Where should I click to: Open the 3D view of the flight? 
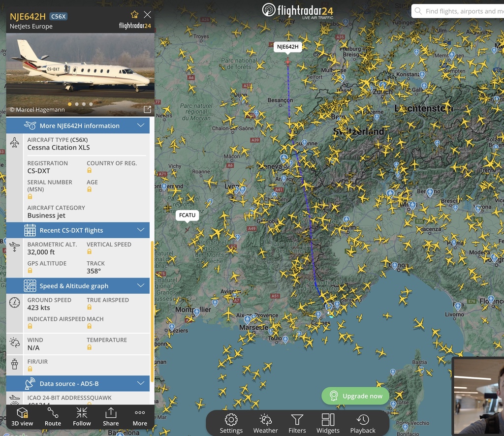click(x=22, y=417)
